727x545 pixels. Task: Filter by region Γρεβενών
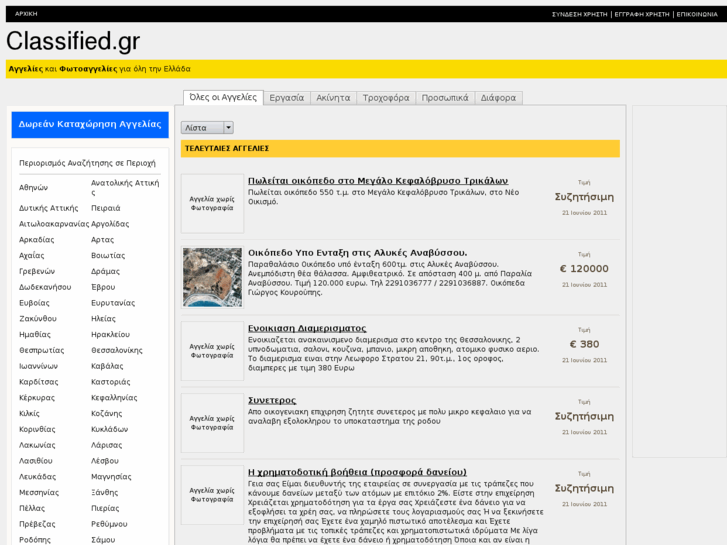(37, 271)
